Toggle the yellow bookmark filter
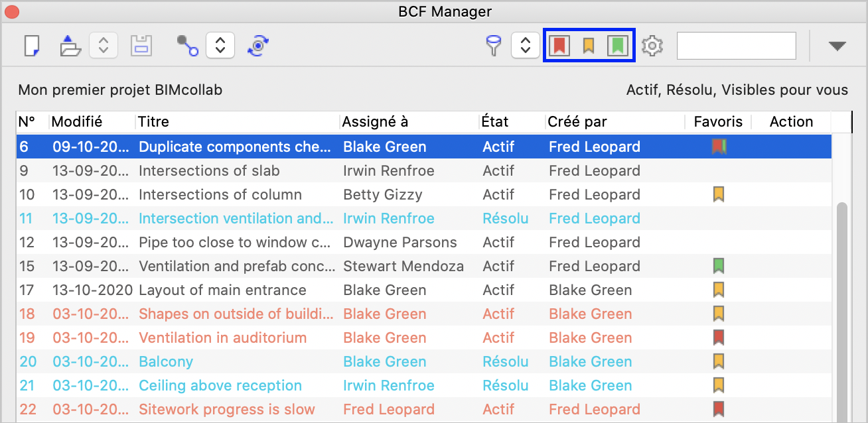868x423 pixels. (x=589, y=46)
